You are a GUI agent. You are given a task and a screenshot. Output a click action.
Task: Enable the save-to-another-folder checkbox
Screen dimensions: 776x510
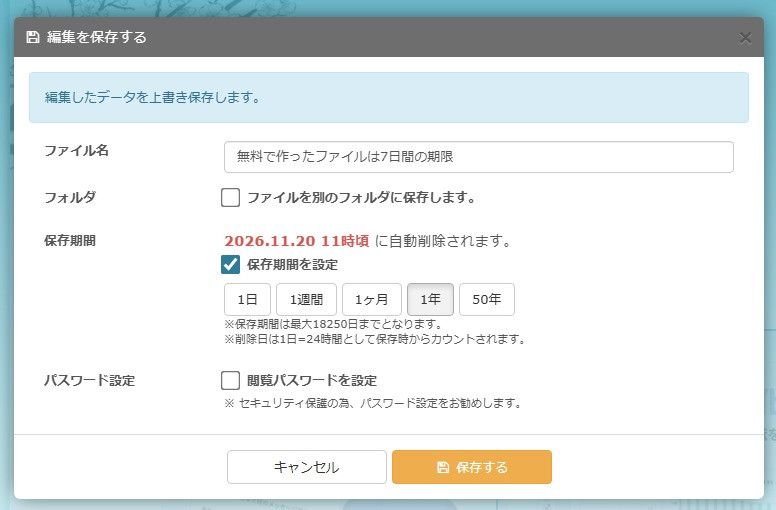(231, 198)
